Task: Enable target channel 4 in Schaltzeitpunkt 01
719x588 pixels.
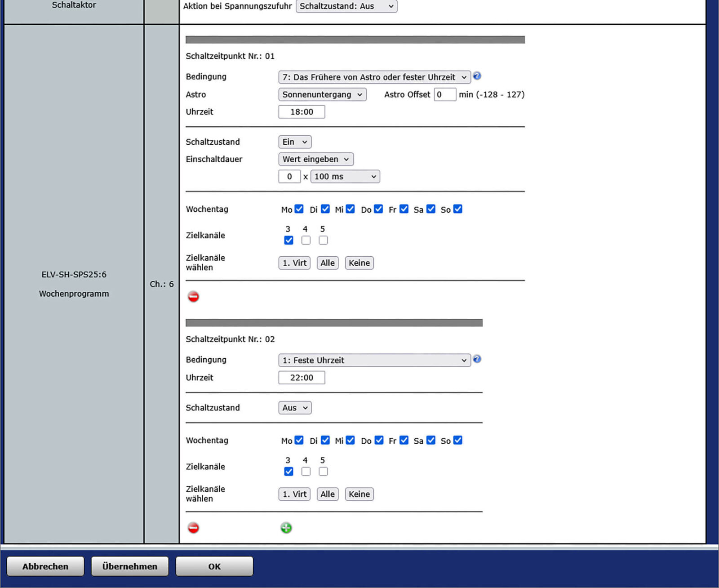Action: coord(306,240)
